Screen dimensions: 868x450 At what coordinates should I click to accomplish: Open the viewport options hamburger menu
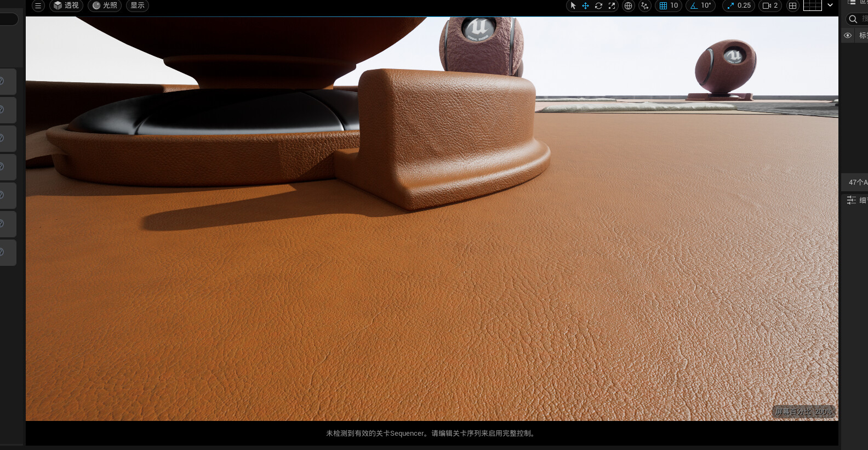coord(38,5)
